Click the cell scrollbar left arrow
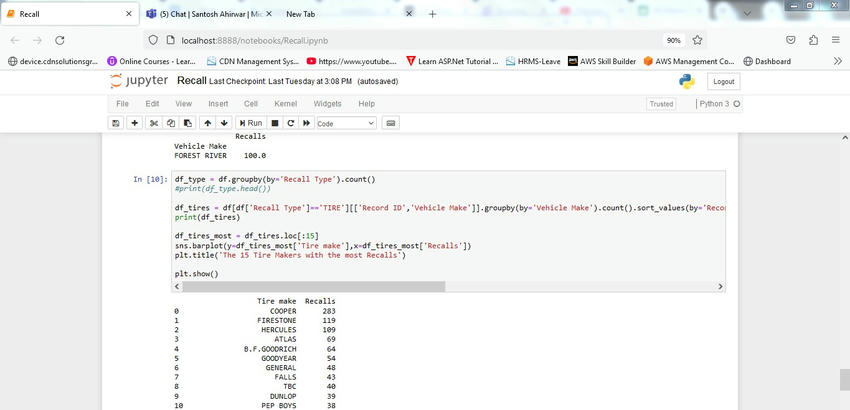Viewport: 850px width, 410px height. pos(177,286)
